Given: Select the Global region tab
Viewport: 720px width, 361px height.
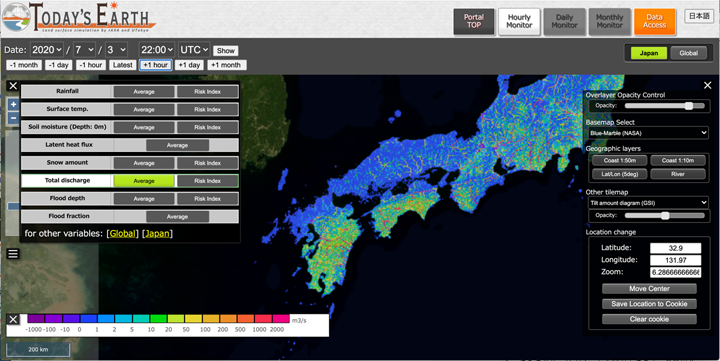Looking at the screenshot, I should point(689,53).
